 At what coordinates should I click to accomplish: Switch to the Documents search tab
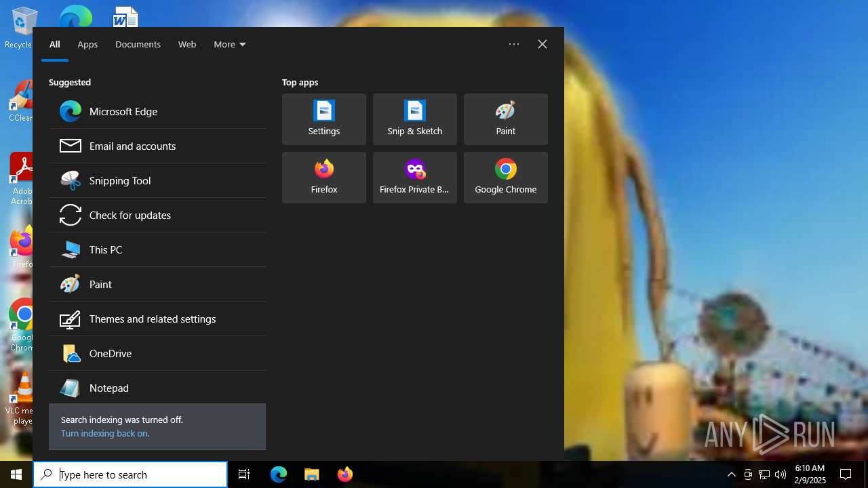click(x=138, y=44)
